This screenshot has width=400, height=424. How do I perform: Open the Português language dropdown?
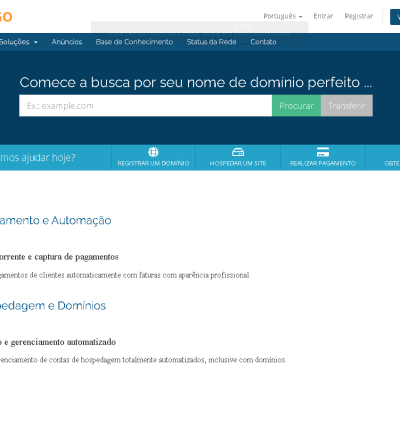pyautogui.click(x=283, y=16)
